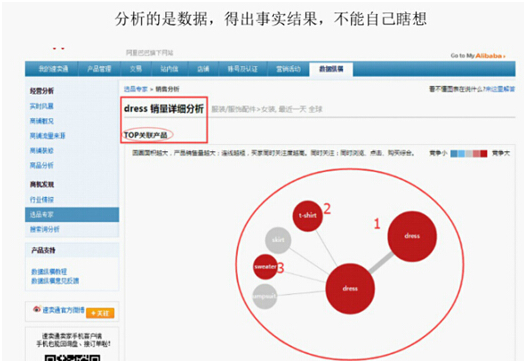Click the orange +关注 follow button
The height and width of the screenshot is (363, 526).
(100, 313)
